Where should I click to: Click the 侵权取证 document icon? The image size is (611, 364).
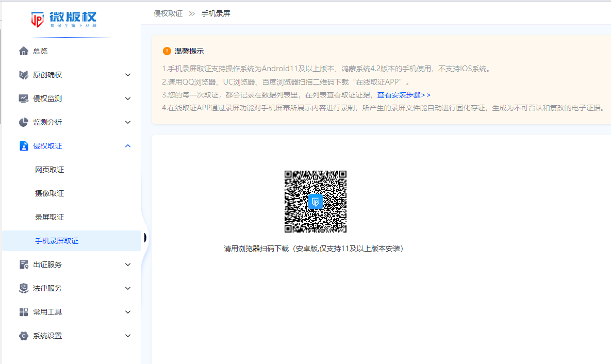point(23,146)
